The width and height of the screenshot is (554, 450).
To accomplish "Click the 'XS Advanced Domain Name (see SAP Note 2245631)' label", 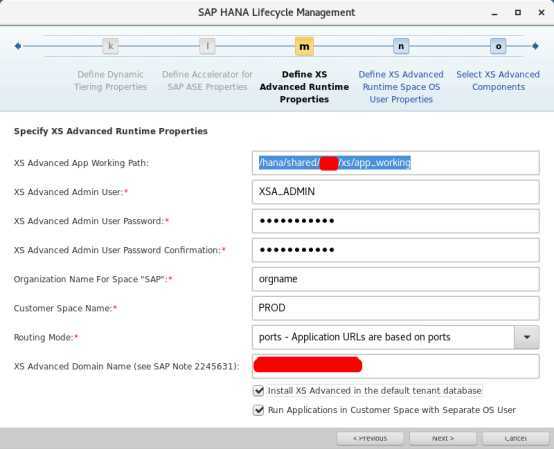I will [126, 366].
